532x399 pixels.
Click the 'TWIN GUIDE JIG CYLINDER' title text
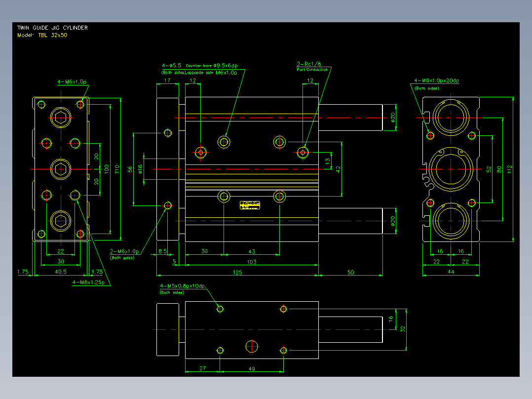pos(53,28)
